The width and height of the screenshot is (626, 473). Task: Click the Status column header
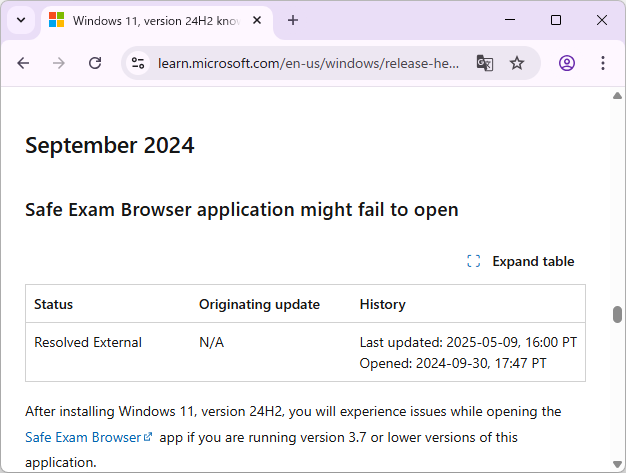(53, 304)
